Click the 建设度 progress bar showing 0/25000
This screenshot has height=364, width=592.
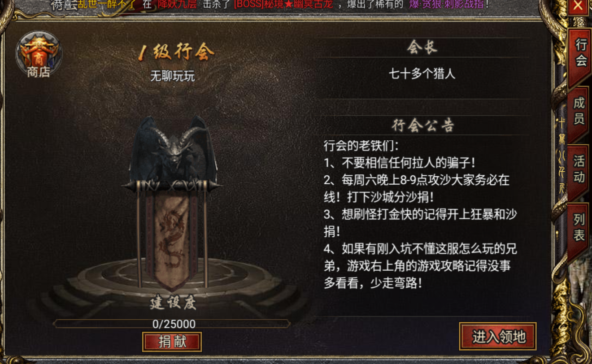(x=172, y=324)
